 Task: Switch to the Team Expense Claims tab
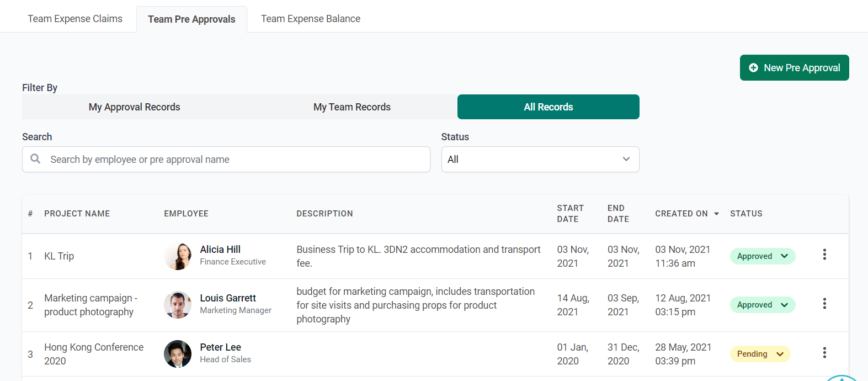tap(75, 19)
